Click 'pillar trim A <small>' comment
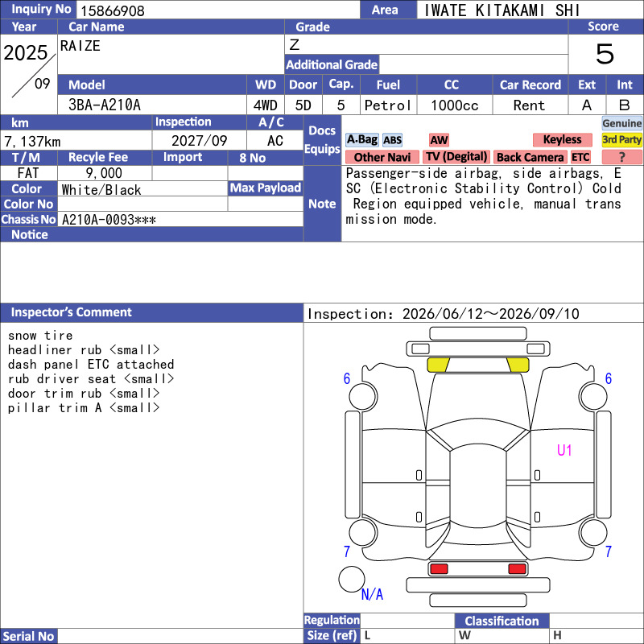Screen dimensions: 644x644 point(84,408)
